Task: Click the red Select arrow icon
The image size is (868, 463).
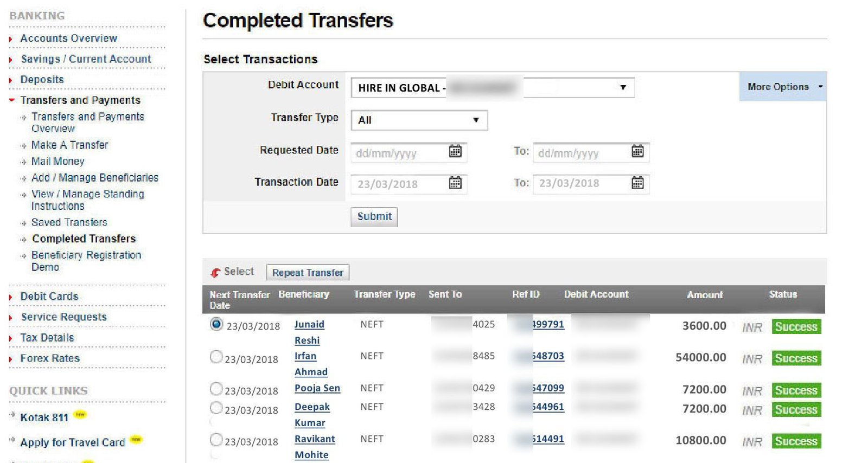Action: click(x=215, y=272)
